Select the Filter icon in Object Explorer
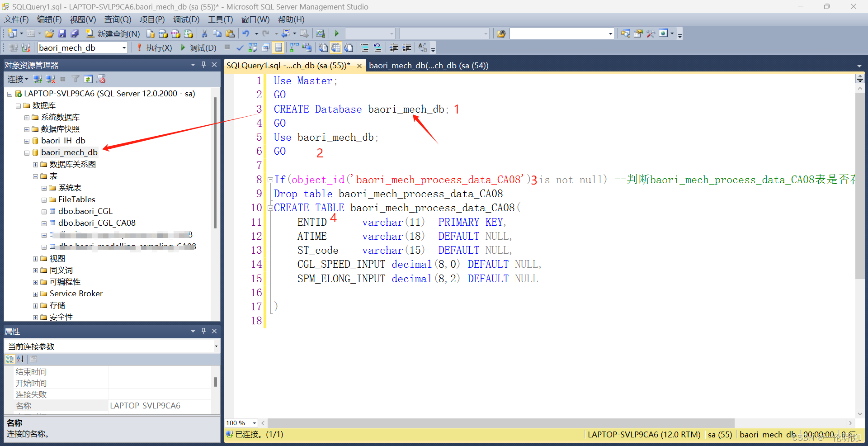The height and width of the screenshot is (446, 868). (75, 79)
